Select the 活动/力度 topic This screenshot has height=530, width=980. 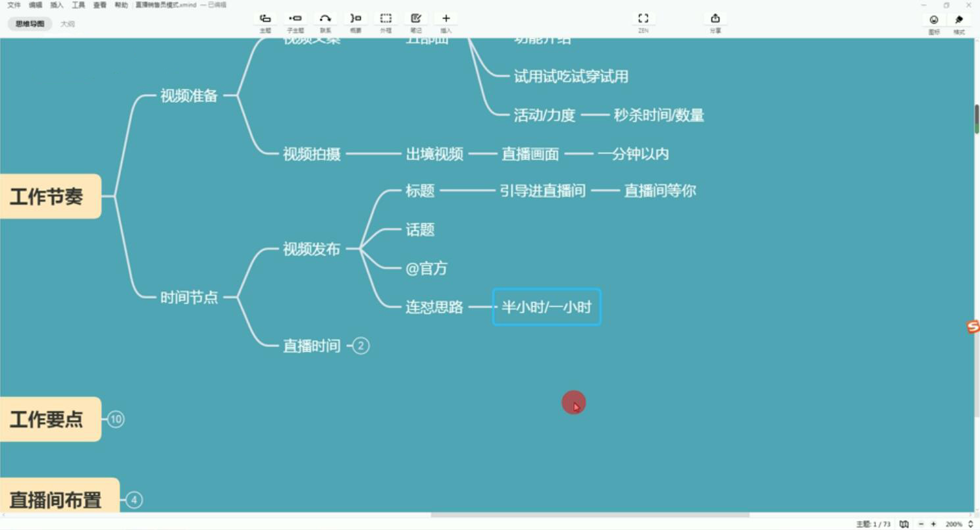tap(544, 115)
